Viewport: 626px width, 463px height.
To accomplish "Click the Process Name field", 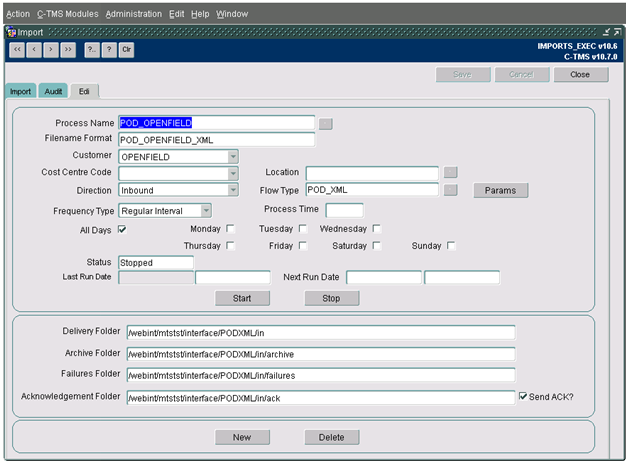I will [x=216, y=123].
